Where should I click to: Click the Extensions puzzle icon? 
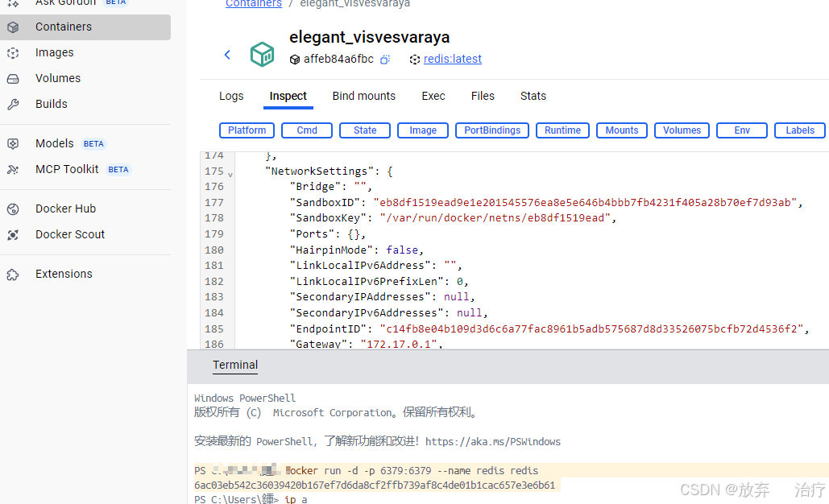(x=13, y=275)
